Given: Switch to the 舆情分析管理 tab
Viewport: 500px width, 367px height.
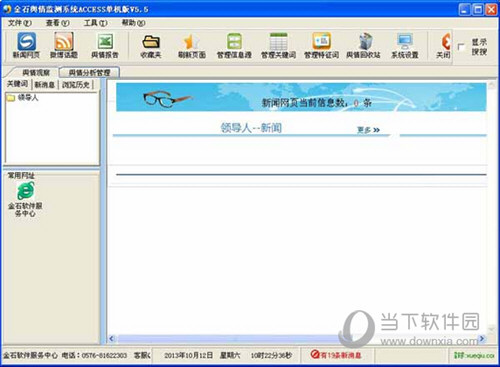Looking at the screenshot, I should [x=89, y=72].
